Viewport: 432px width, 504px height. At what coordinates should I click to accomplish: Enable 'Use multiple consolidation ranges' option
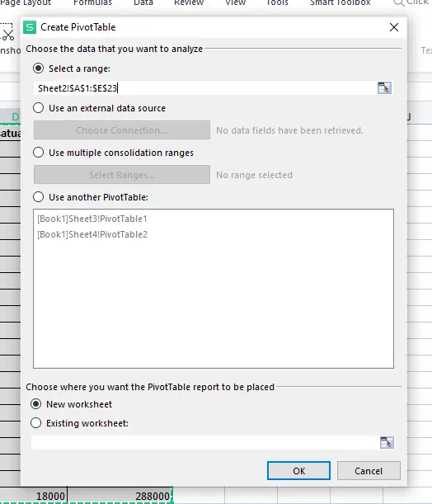[38, 152]
